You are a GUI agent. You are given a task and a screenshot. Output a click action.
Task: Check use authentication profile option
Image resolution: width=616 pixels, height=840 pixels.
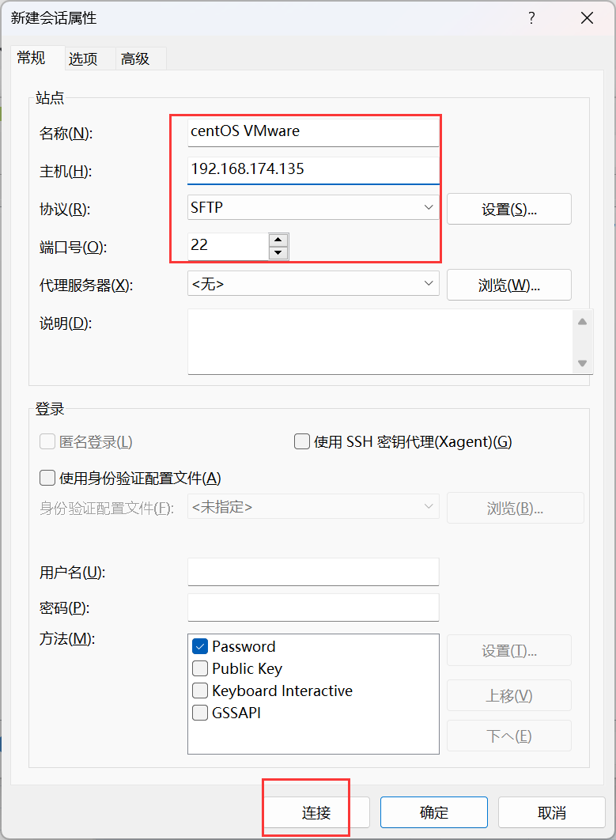[x=47, y=478]
